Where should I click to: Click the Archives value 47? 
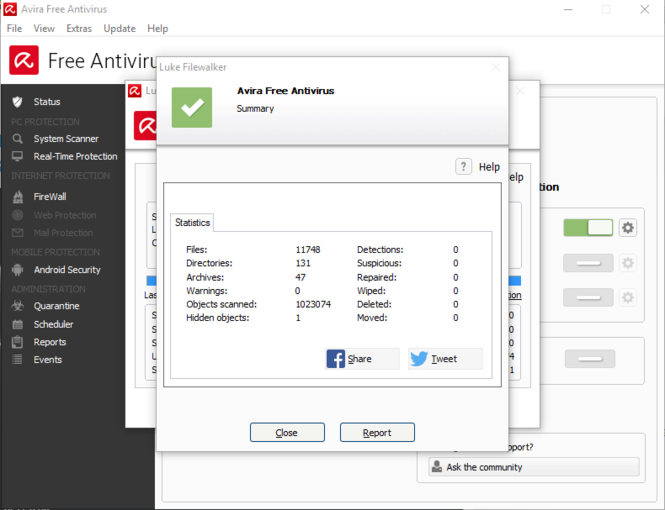pos(300,277)
